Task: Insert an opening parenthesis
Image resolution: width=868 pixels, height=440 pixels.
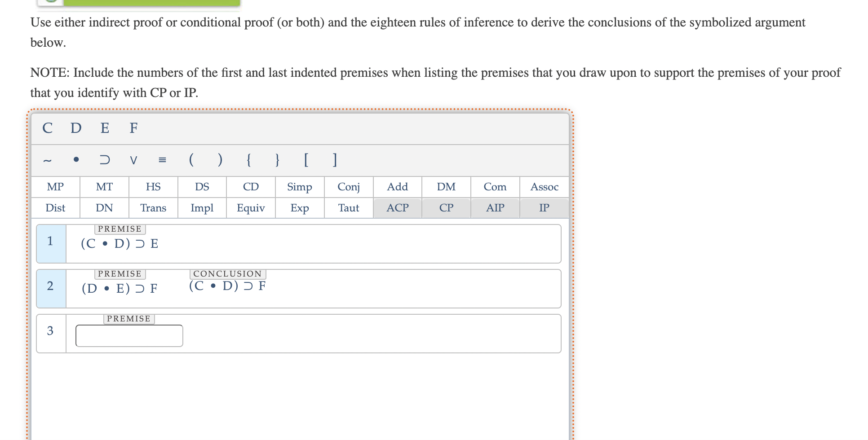Action: point(191,160)
